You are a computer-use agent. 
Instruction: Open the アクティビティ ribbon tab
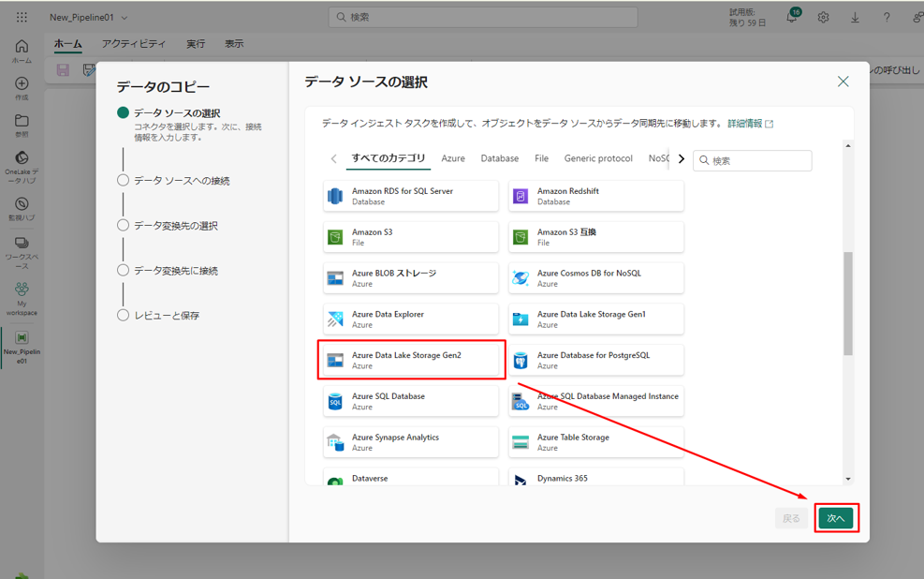(x=134, y=44)
